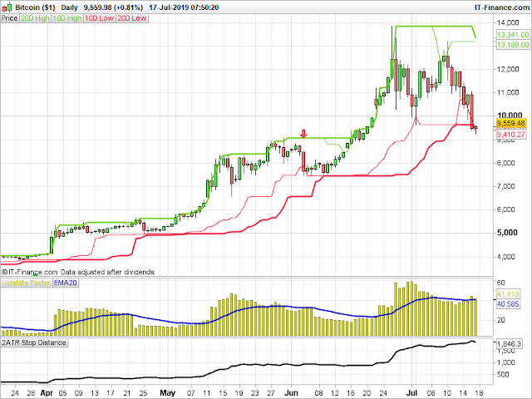Click the 5,000 price axis label
The height and width of the screenshot is (399, 532).
(x=507, y=233)
